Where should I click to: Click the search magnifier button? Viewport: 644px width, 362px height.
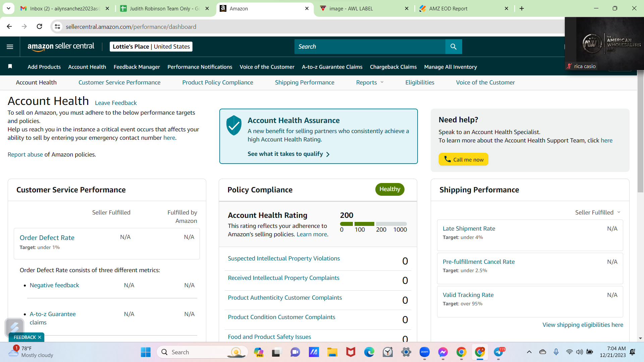pyautogui.click(x=453, y=47)
